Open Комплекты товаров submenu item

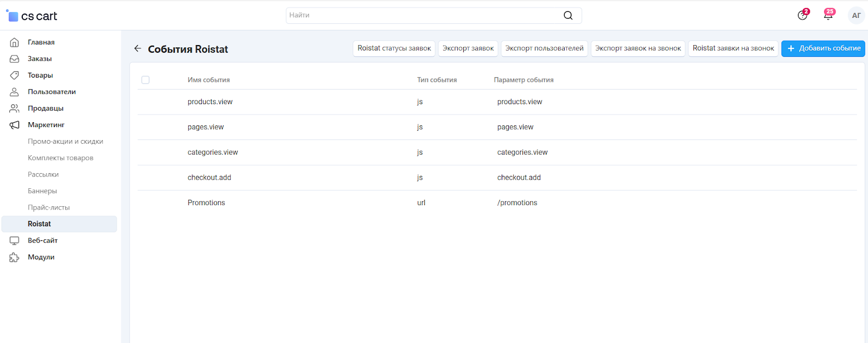(61, 158)
